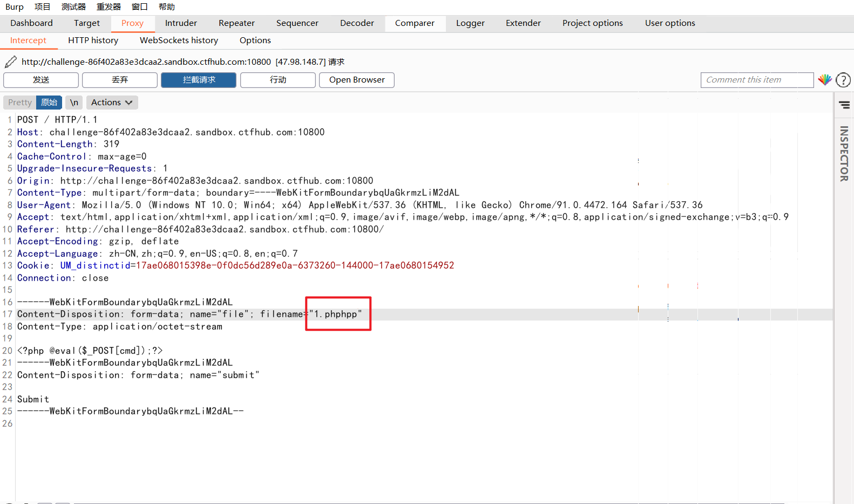Click the Submit body value line
Screen dimensions: 854x504
click(x=33, y=399)
